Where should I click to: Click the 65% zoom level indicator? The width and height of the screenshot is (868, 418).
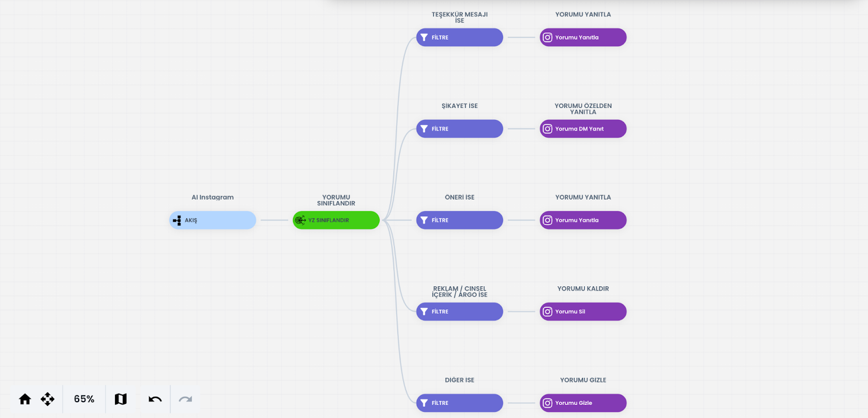point(84,400)
